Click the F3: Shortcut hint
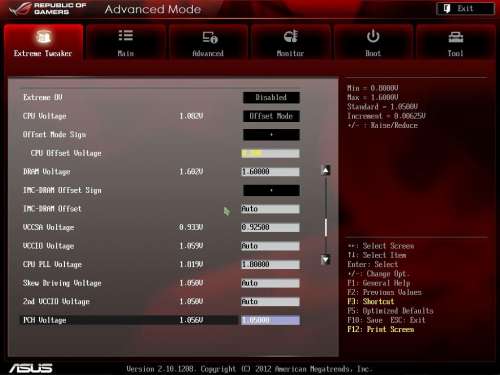The width and height of the screenshot is (500, 375). 371,301
